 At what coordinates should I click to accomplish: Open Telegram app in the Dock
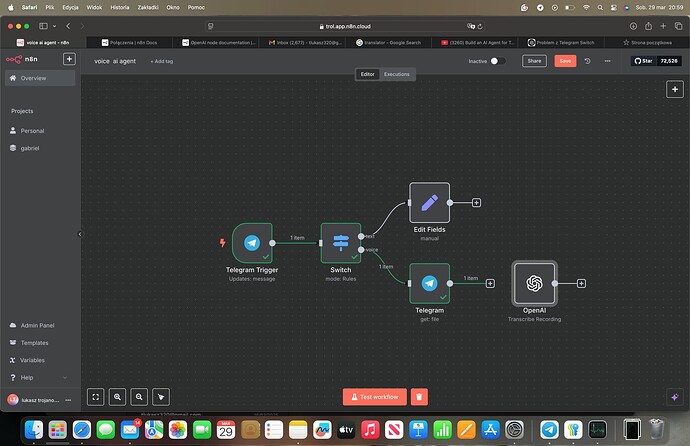pos(549,429)
